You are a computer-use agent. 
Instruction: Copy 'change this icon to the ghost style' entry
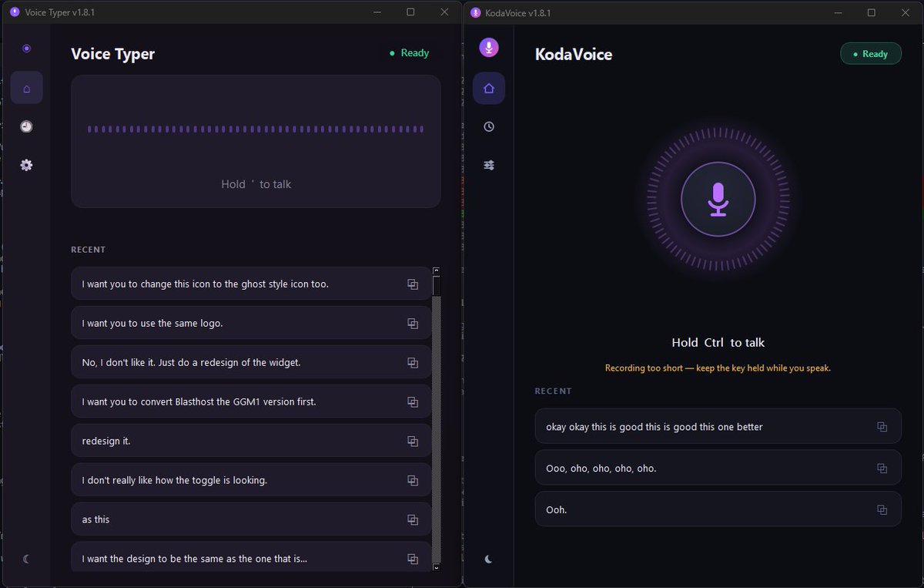click(x=413, y=284)
